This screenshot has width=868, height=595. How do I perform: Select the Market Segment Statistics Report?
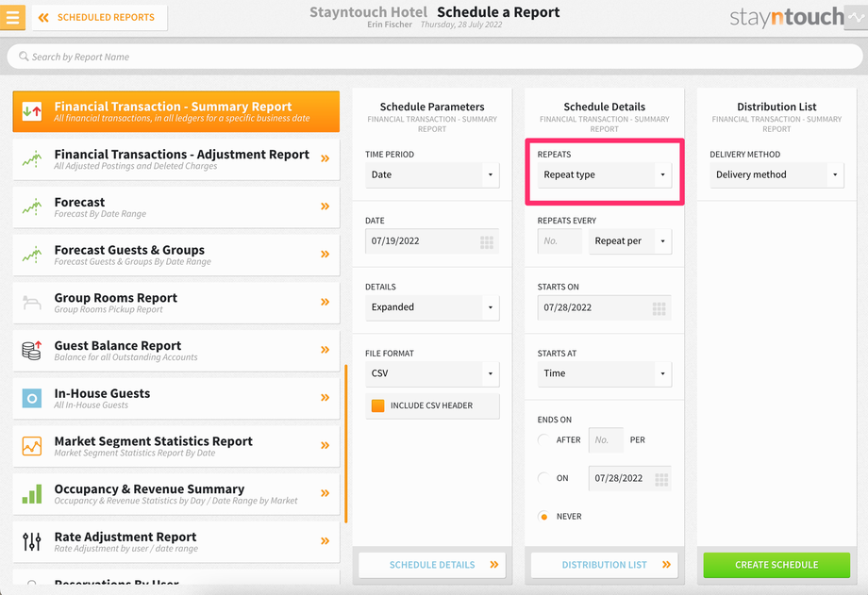(x=176, y=446)
